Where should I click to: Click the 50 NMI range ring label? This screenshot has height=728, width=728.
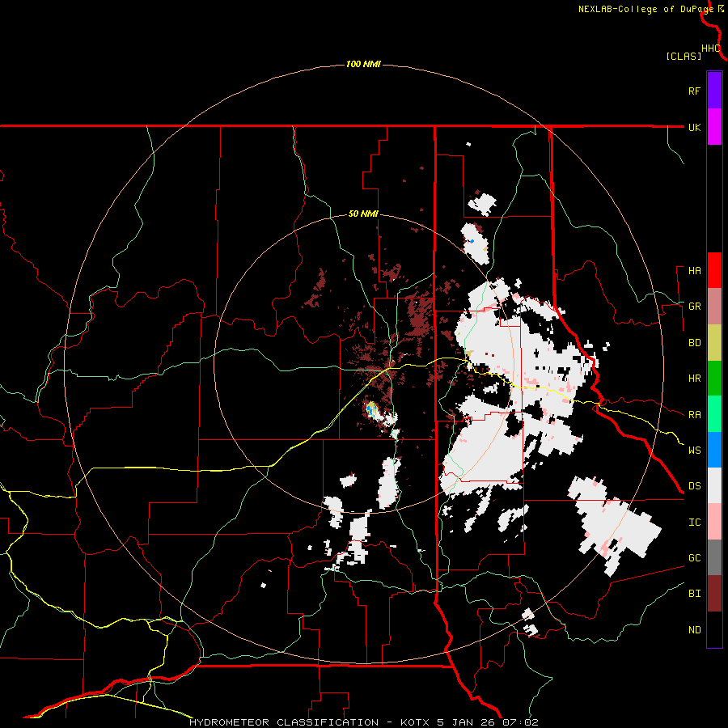pos(363,214)
